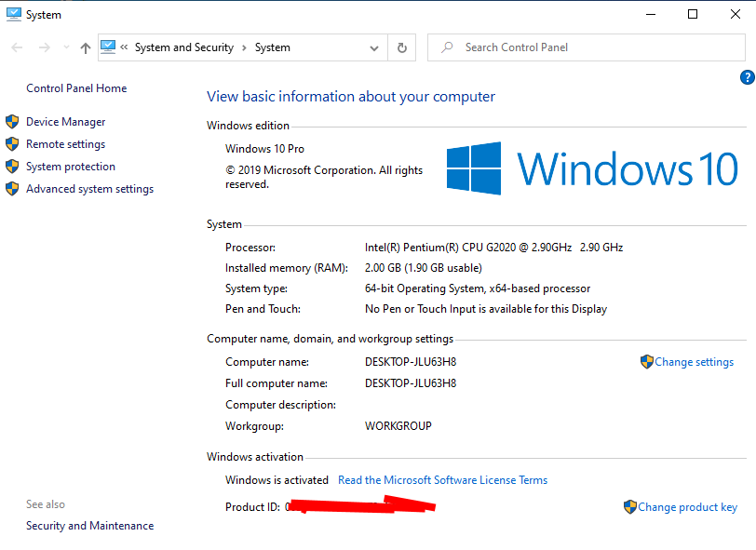Open System and Security breadcrumb
This screenshot has height=550, width=756.
pyautogui.click(x=184, y=47)
